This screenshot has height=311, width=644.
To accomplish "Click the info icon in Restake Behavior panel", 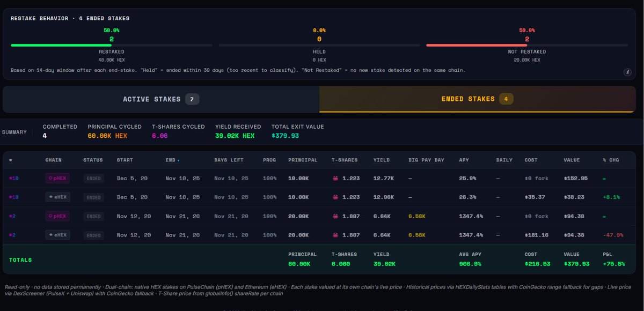I will coord(628,72).
